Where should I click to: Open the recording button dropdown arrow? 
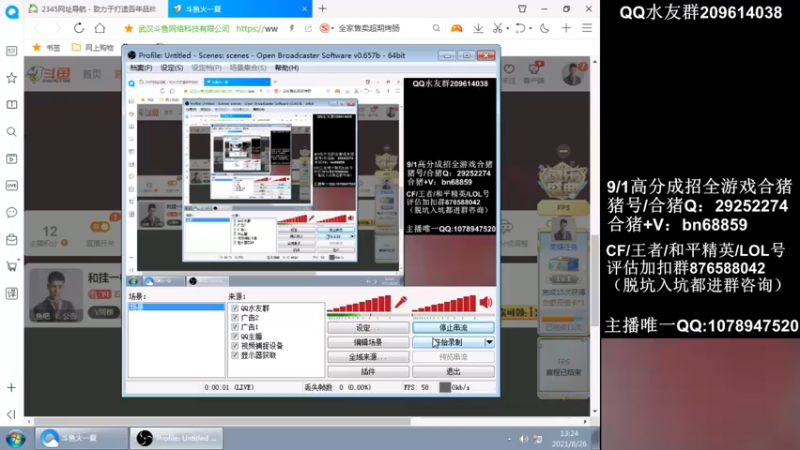coord(489,342)
